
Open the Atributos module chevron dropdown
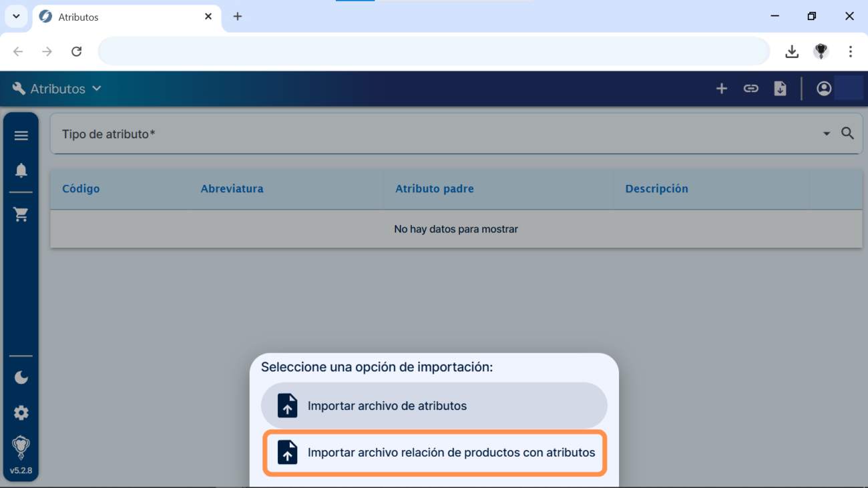point(97,88)
